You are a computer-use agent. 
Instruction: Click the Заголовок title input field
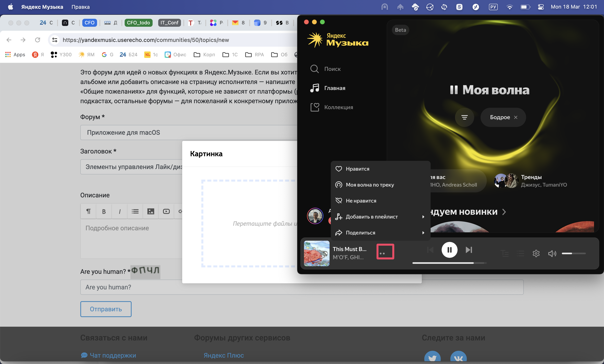pos(131,167)
